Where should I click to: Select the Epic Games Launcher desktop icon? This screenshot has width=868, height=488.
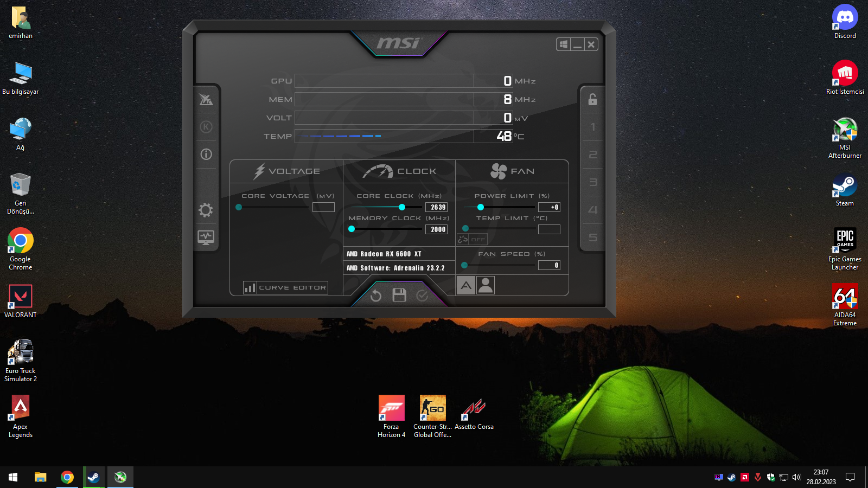click(x=845, y=249)
